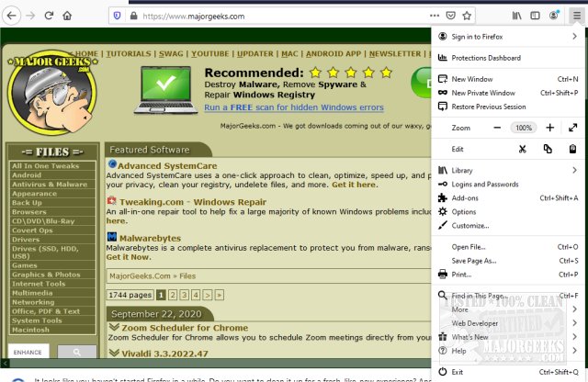Go to the Firefox home page icon
Viewport: 588px width, 382px height.
(67, 16)
